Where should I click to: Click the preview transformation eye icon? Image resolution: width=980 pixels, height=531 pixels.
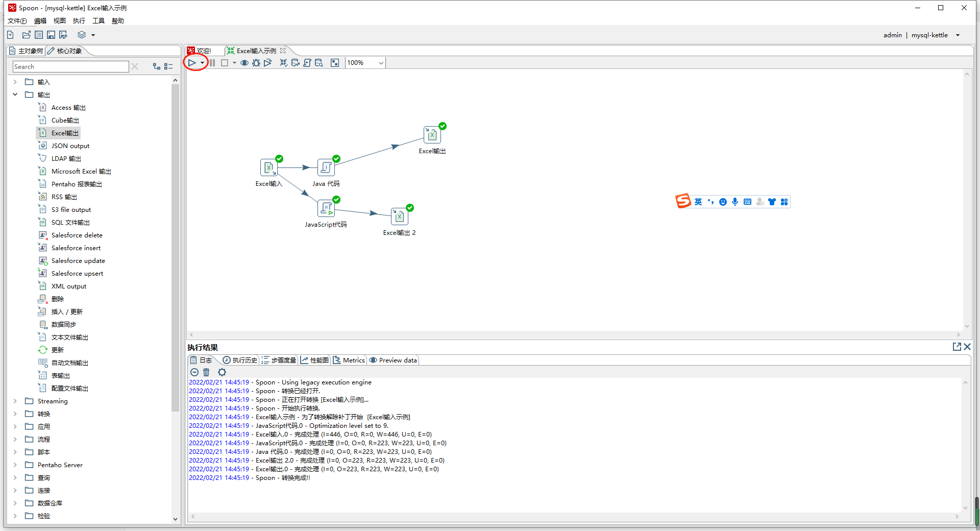(244, 63)
